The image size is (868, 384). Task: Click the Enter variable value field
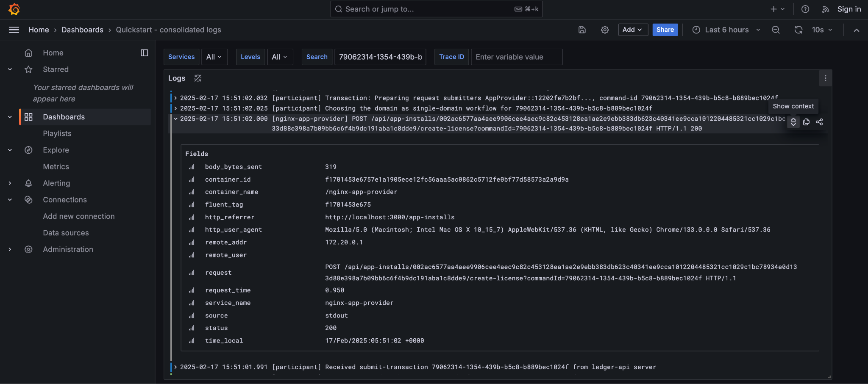[516, 57]
